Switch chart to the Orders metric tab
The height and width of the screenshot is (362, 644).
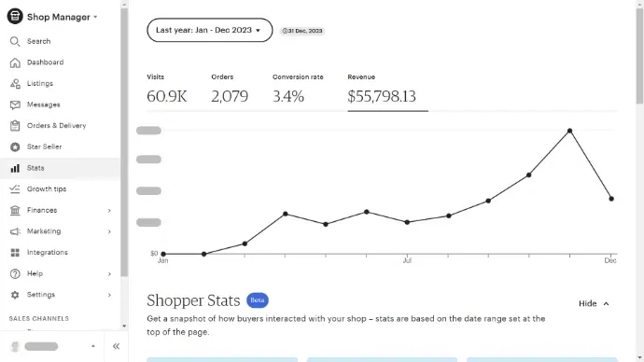pyautogui.click(x=230, y=90)
